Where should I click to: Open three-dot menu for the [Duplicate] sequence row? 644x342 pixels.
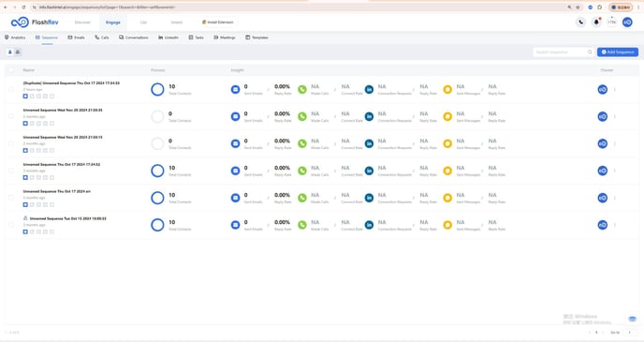pyautogui.click(x=615, y=89)
